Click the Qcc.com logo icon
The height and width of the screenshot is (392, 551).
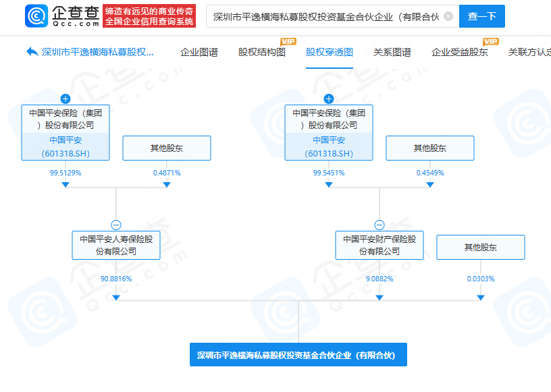36,16
